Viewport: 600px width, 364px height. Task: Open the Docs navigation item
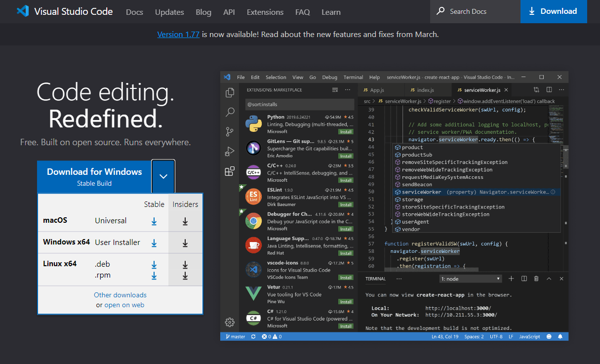click(x=134, y=12)
